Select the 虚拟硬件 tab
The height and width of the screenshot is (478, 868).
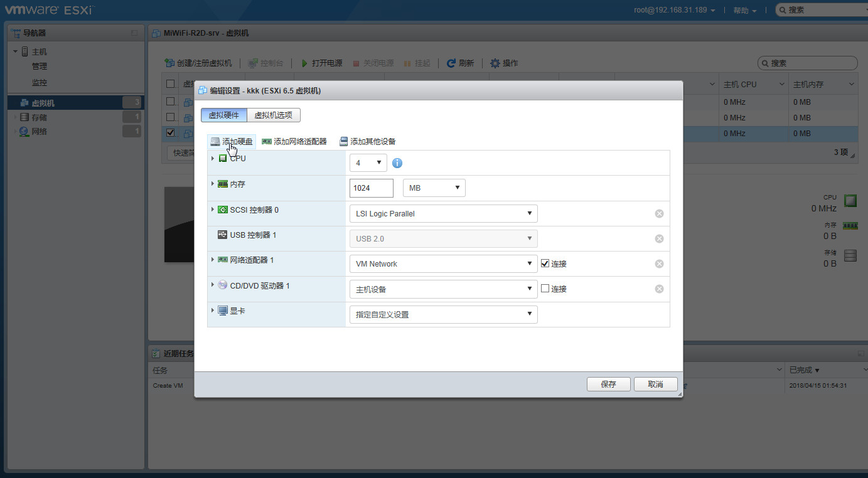223,115
